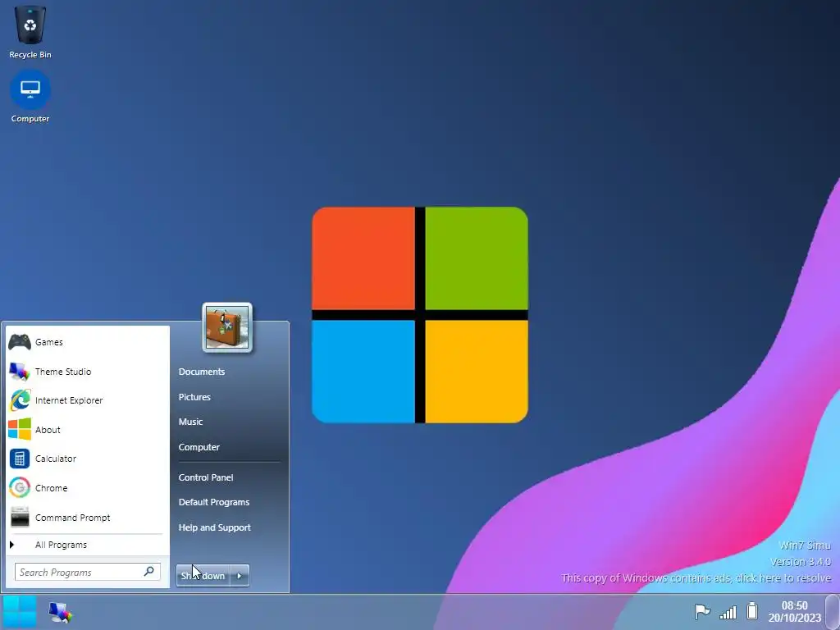Open Default Programs
The image size is (840, 630).
(214, 502)
